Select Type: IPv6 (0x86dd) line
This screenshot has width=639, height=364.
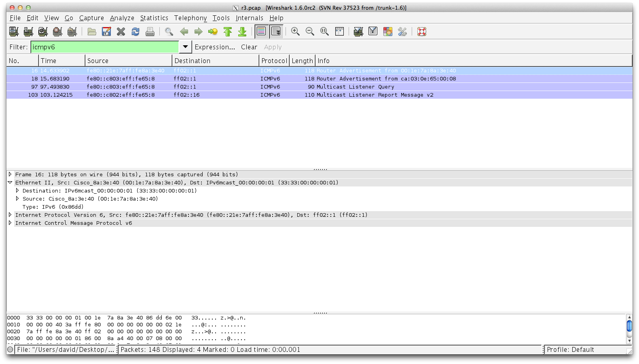tap(53, 207)
